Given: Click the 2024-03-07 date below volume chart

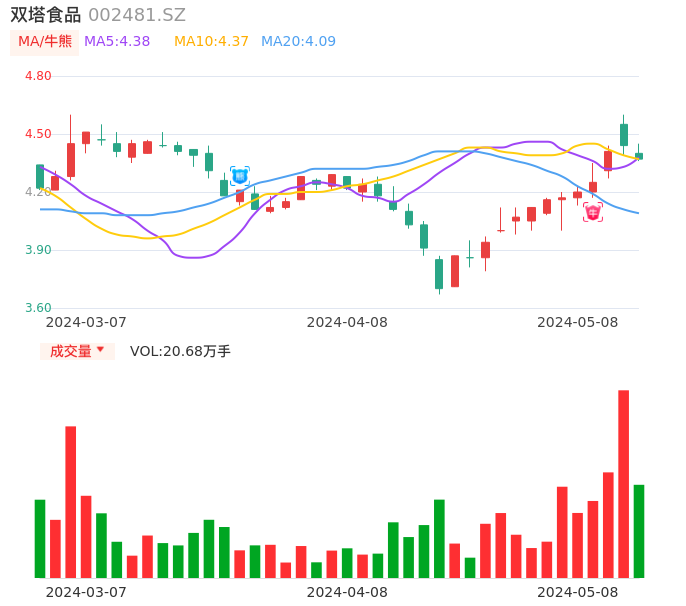Looking at the screenshot, I should tap(87, 592).
